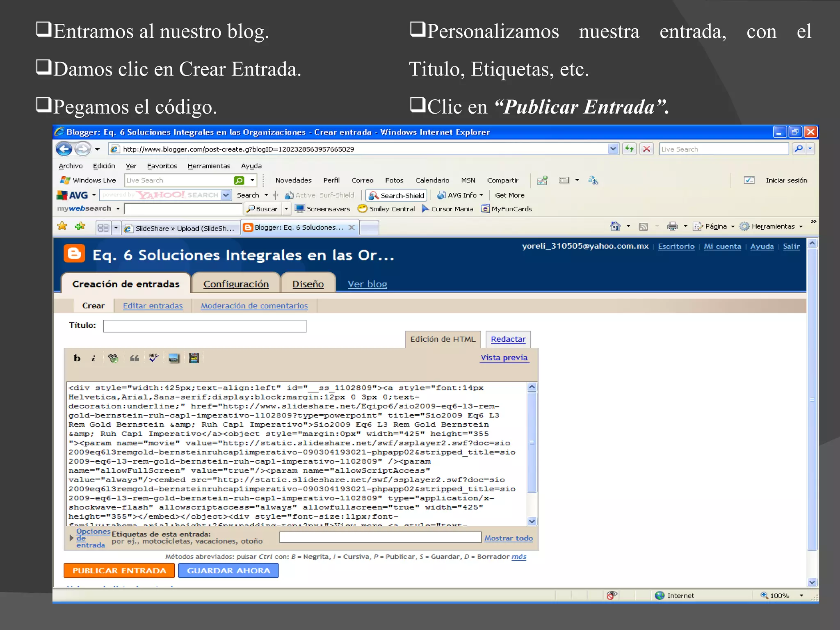The width and height of the screenshot is (840, 630).
Task: Click the Ver blog link
Action: click(367, 284)
